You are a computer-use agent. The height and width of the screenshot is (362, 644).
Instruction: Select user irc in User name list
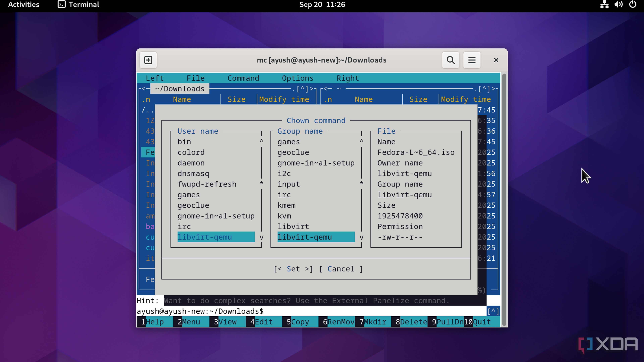tap(216, 227)
